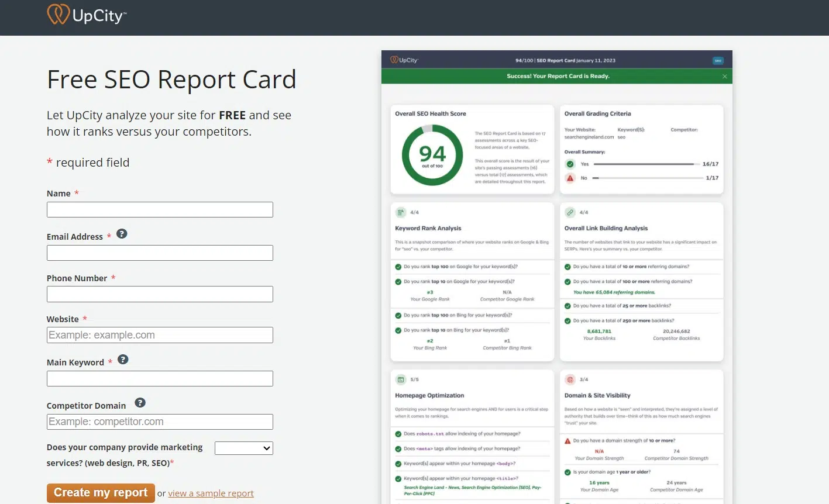Click the Phone Number input field

coord(160,294)
